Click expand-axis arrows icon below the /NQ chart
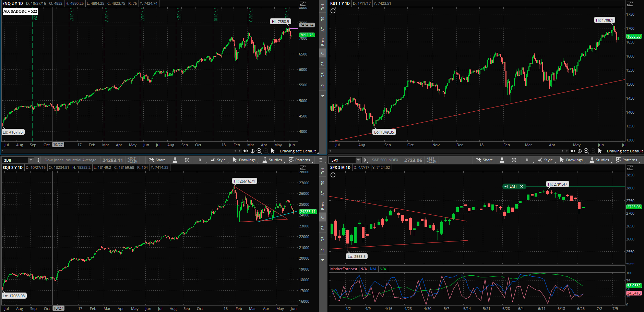The width and height of the screenshot is (644, 312). [x=246, y=151]
